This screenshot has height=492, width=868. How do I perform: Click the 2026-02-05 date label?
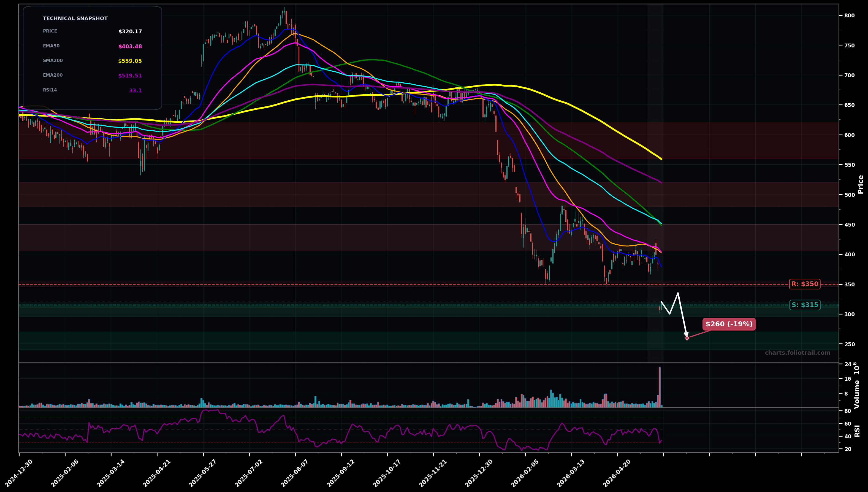tap(525, 473)
